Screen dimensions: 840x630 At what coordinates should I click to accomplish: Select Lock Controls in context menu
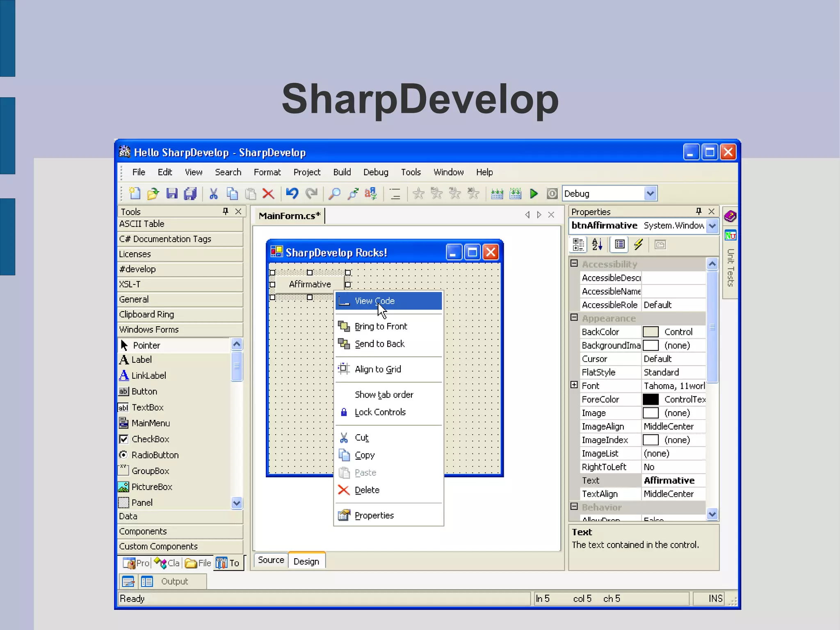(388, 412)
